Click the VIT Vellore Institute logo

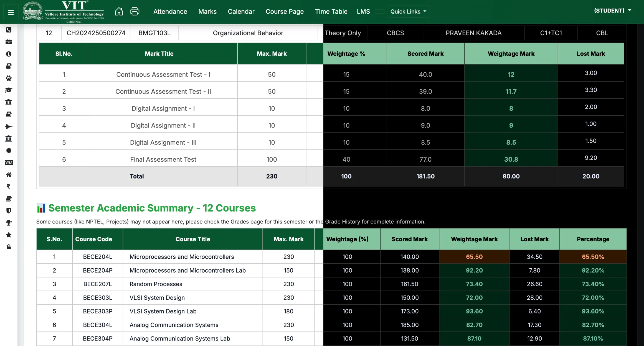click(x=64, y=12)
